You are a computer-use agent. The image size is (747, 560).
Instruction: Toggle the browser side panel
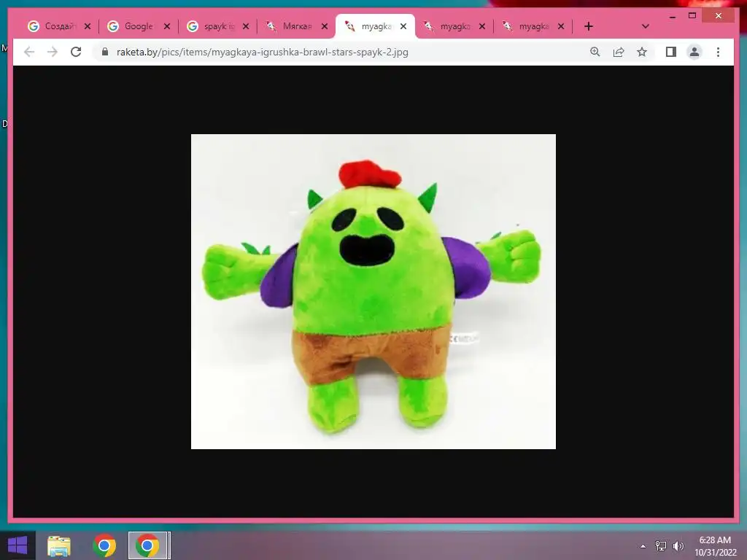(x=671, y=52)
